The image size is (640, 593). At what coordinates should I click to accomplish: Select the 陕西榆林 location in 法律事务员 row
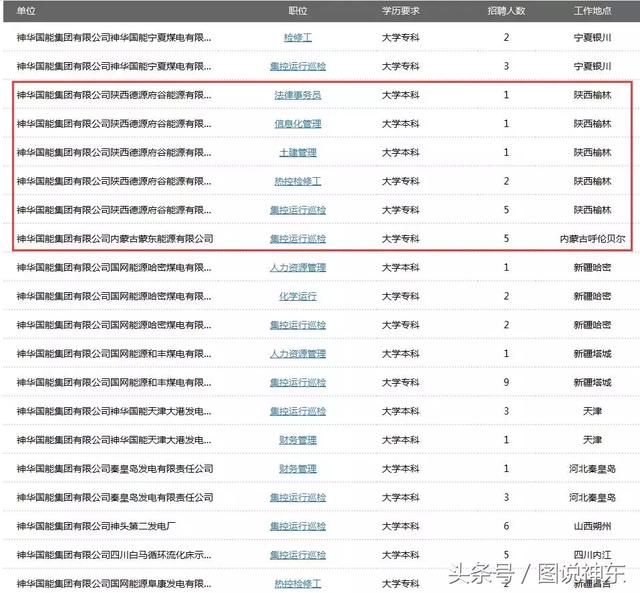coord(593,95)
